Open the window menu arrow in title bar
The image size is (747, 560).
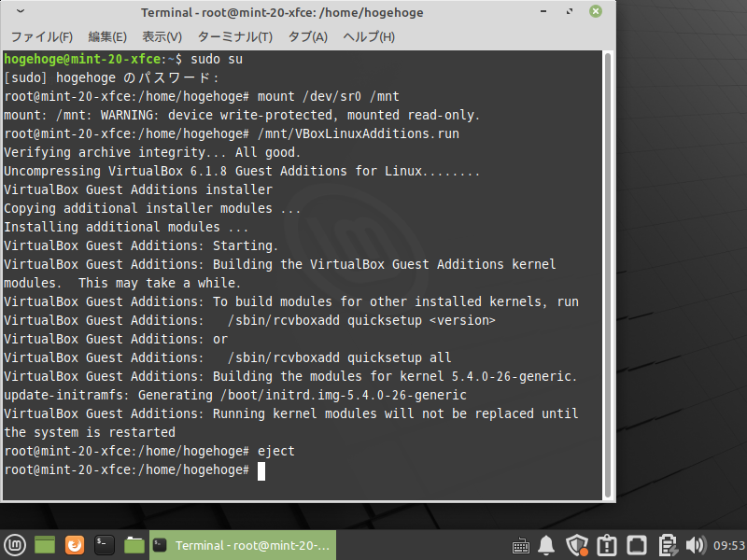(x=21, y=11)
